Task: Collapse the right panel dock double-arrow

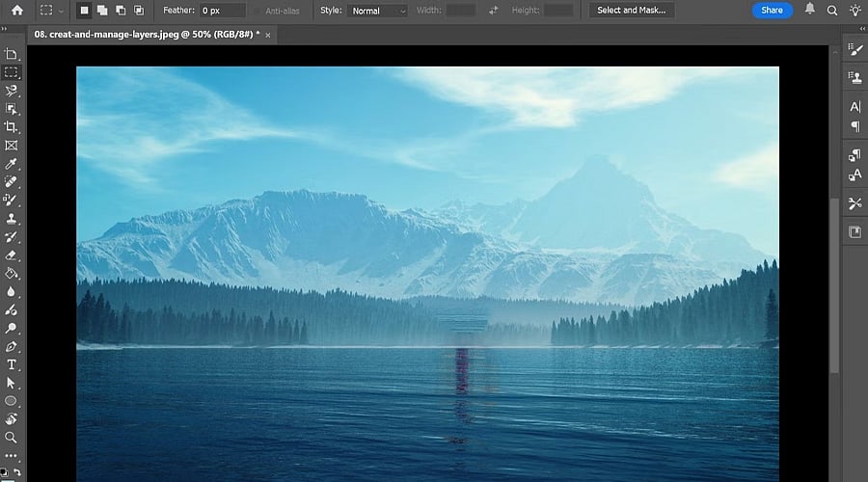Action: [863, 29]
